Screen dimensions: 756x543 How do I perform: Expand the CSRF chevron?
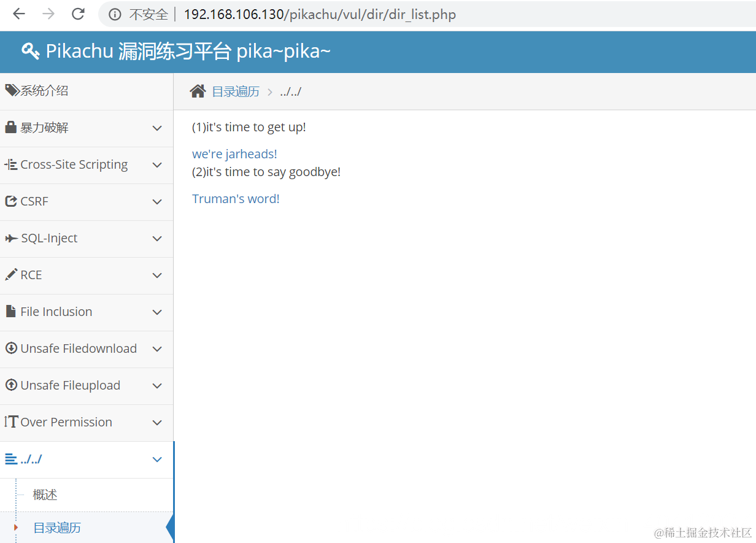[157, 202]
